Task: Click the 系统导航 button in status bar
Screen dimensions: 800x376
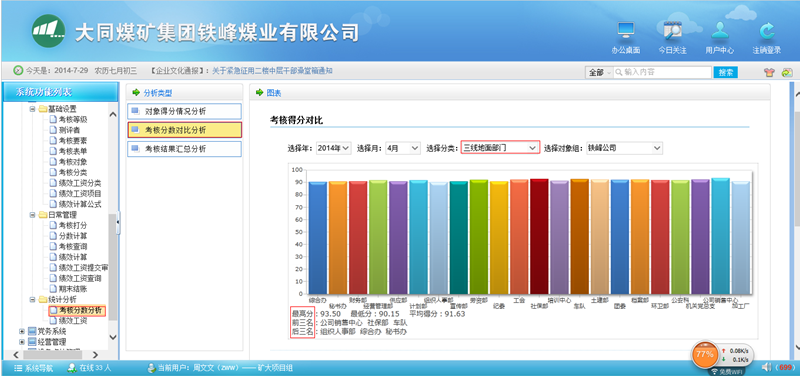Action: coord(34,368)
